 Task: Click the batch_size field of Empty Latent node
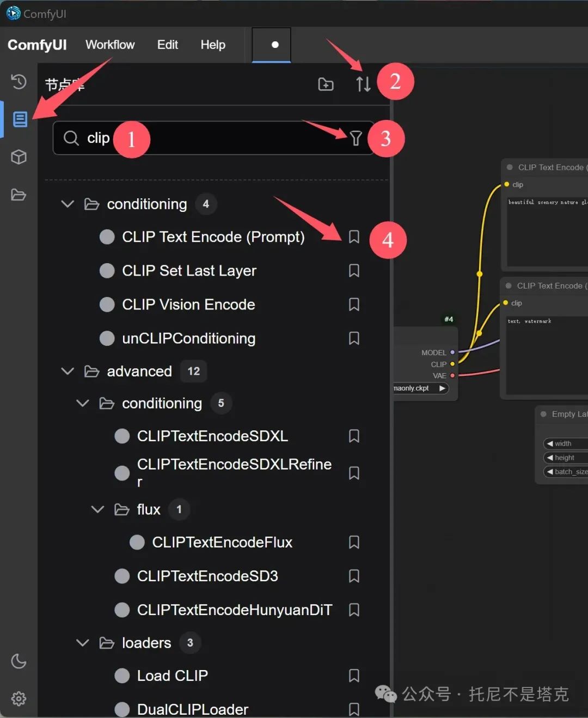565,472
